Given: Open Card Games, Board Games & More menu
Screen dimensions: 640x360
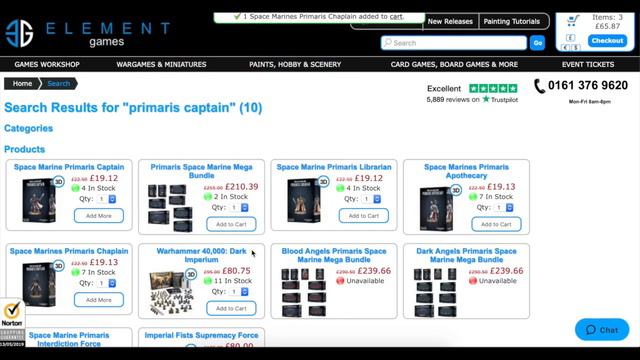Looking at the screenshot, I should coord(454,64).
